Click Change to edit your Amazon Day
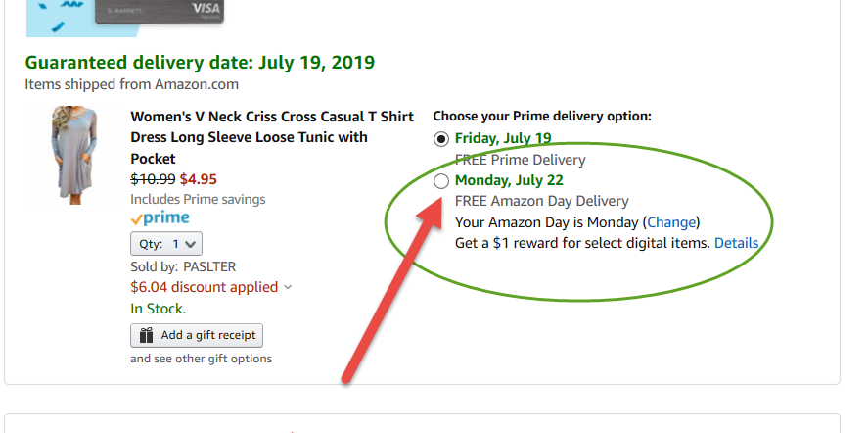The width and height of the screenshot is (868, 433). click(x=671, y=222)
